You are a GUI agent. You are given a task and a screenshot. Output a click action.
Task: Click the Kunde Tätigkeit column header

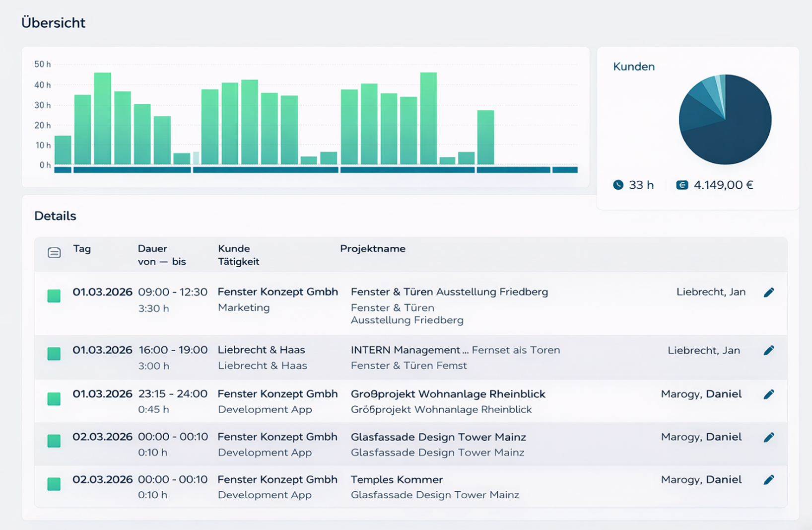(238, 255)
